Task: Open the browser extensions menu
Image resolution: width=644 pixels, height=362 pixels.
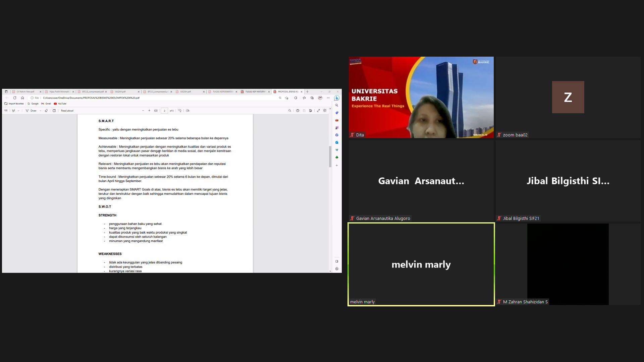Action: coord(296,98)
